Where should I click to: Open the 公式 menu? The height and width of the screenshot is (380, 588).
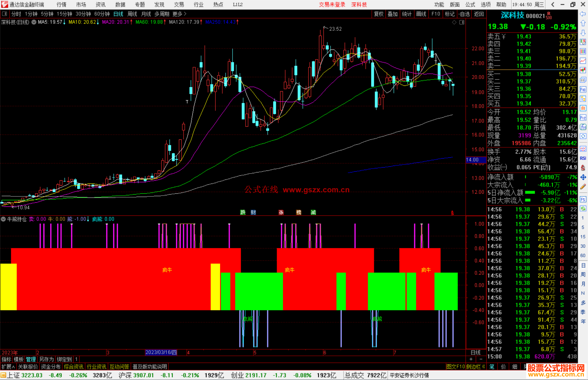pyautogui.click(x=470, y=4)
